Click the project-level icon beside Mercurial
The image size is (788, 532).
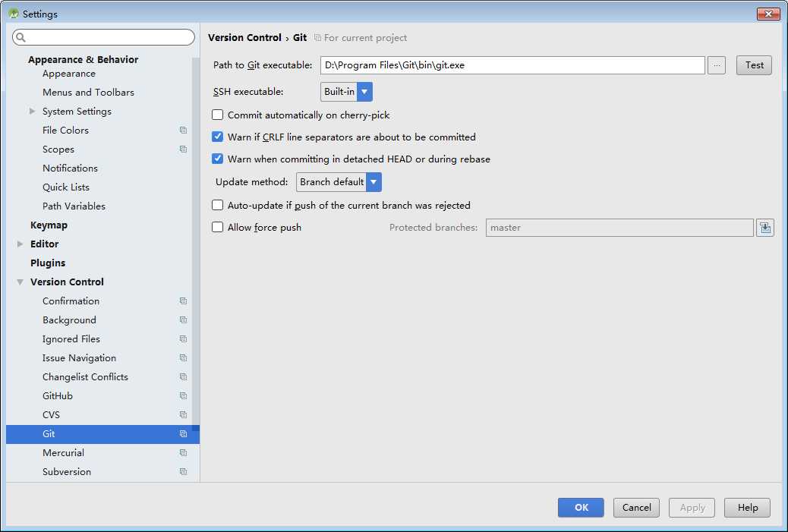(183, 452)
